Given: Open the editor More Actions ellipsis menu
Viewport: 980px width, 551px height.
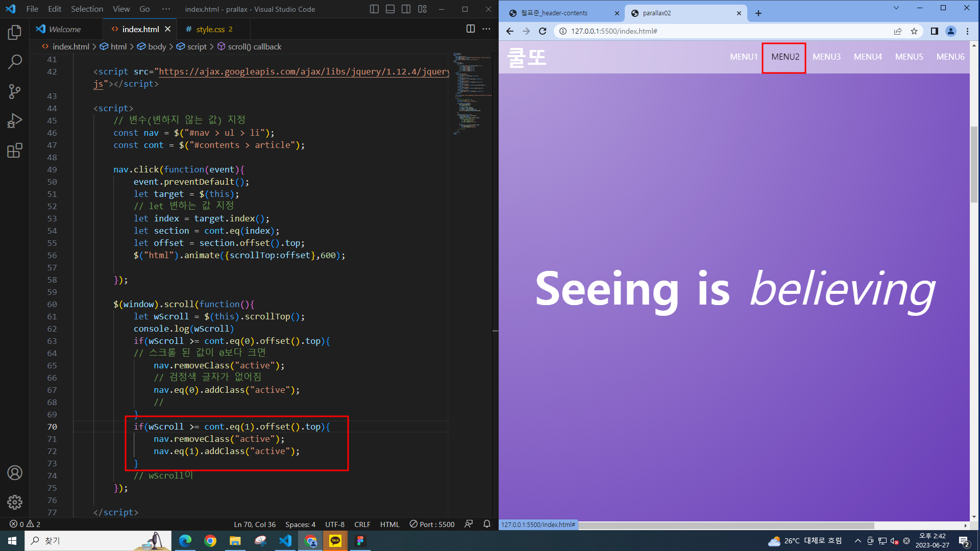Looking at the screenshot, I should (x=486, y=29).
